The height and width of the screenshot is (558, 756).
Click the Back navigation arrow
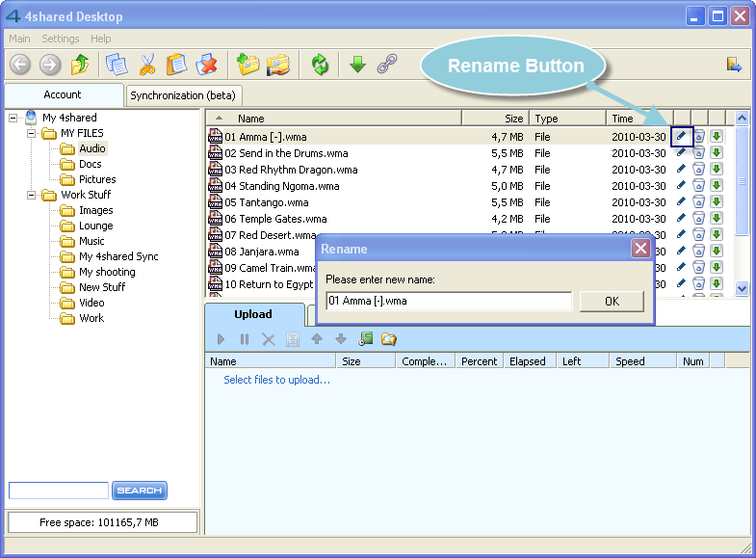20,65
